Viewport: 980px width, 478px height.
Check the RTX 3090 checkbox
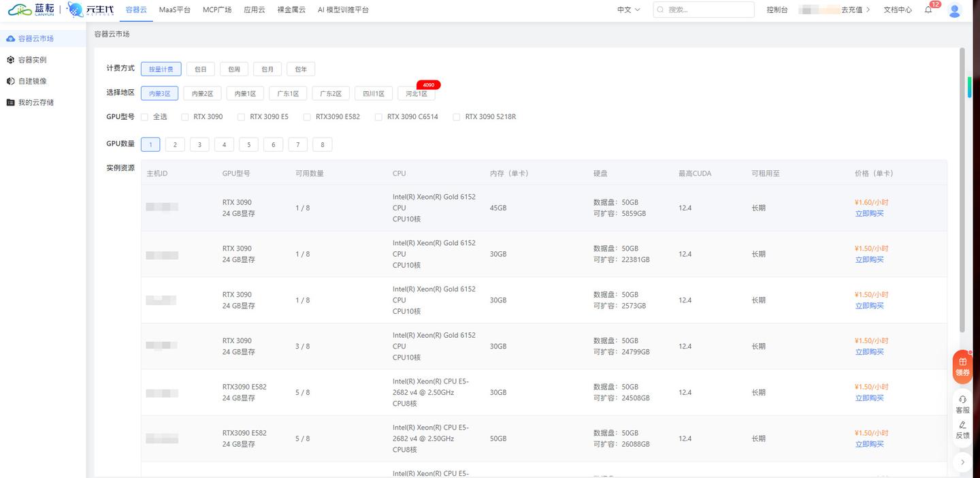tap(185, 117)
